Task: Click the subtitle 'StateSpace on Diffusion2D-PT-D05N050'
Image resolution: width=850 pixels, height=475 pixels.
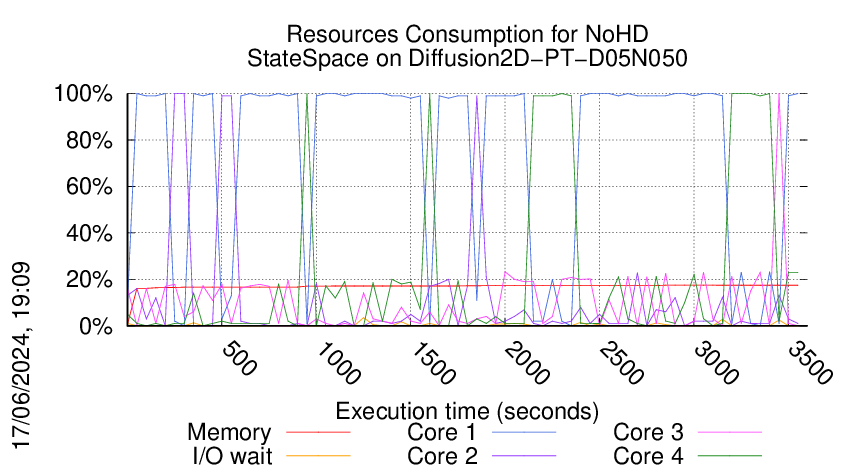Action: (x=467, y=58)
